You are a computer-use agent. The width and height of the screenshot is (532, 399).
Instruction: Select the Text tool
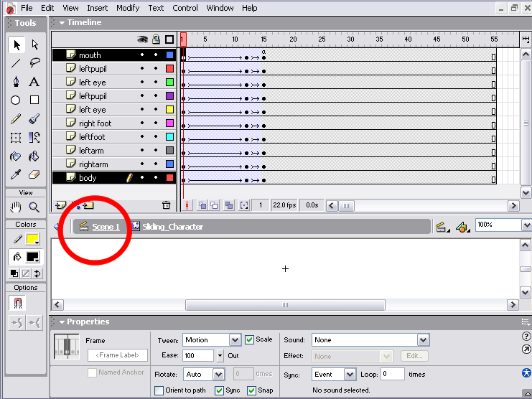point(34,82)
